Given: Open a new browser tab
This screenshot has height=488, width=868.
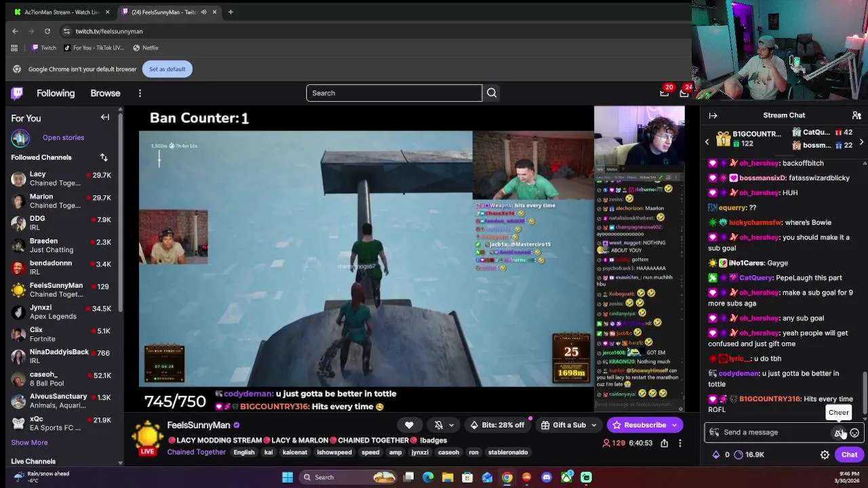Looking at the screenshot, I should coord(231,12).
